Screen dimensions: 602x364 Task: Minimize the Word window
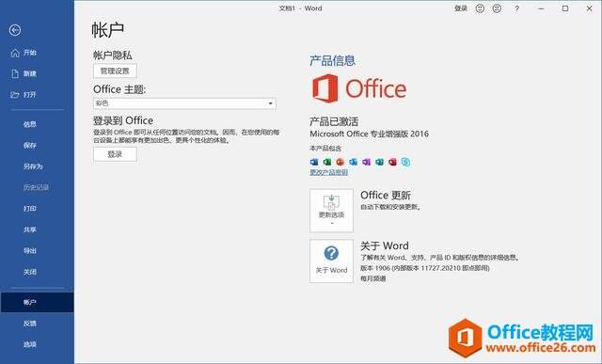[542, 8]
